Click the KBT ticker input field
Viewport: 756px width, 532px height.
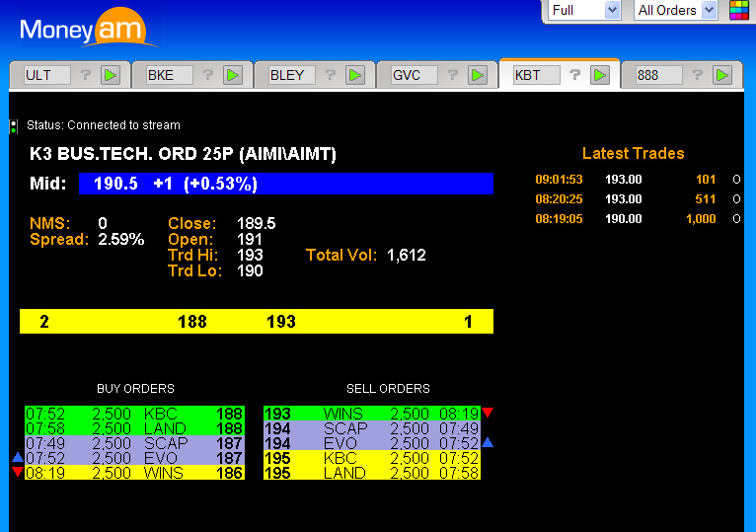click(x=537, y=75)
